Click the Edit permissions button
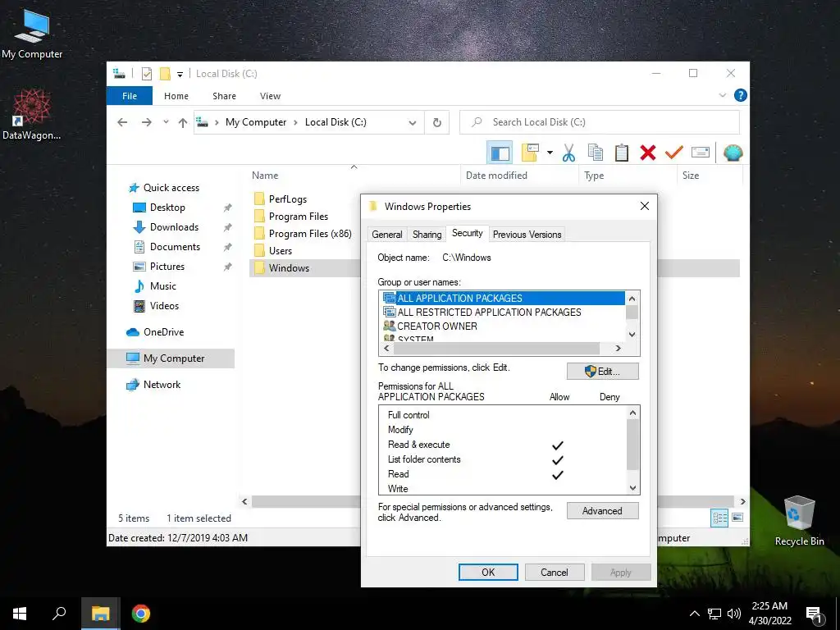This screenshot has width=840, height=630. click(x=603, y=372)
